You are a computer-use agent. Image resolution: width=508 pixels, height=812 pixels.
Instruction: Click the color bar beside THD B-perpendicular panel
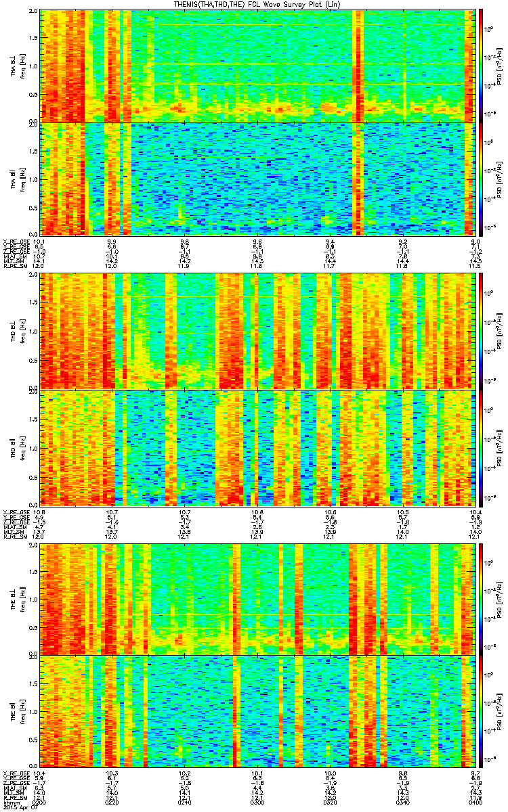[x=481, y=332]
